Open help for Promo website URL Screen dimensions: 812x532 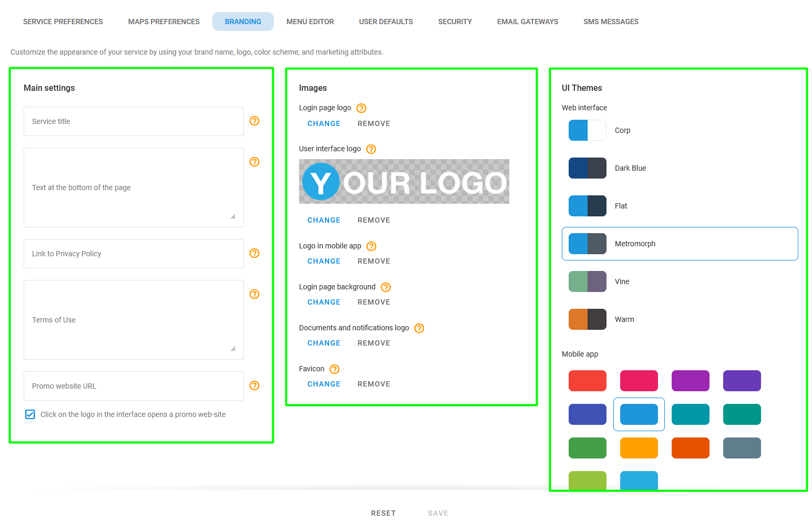pyautogui.click(x=254, y=385)
